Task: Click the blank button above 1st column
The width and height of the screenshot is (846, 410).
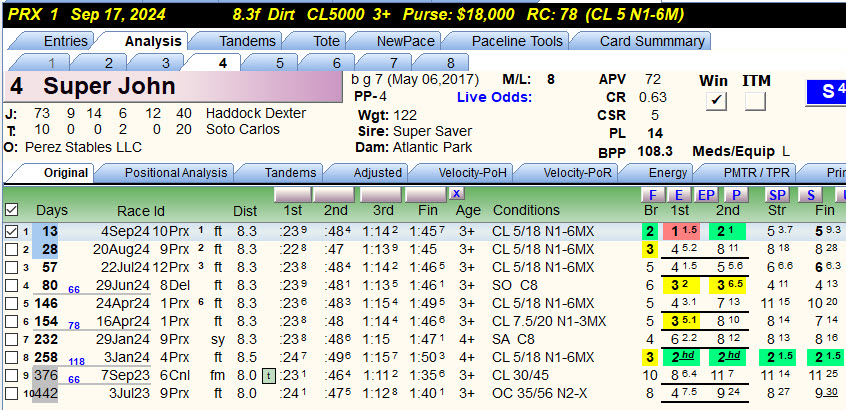Action: [292, 194]
